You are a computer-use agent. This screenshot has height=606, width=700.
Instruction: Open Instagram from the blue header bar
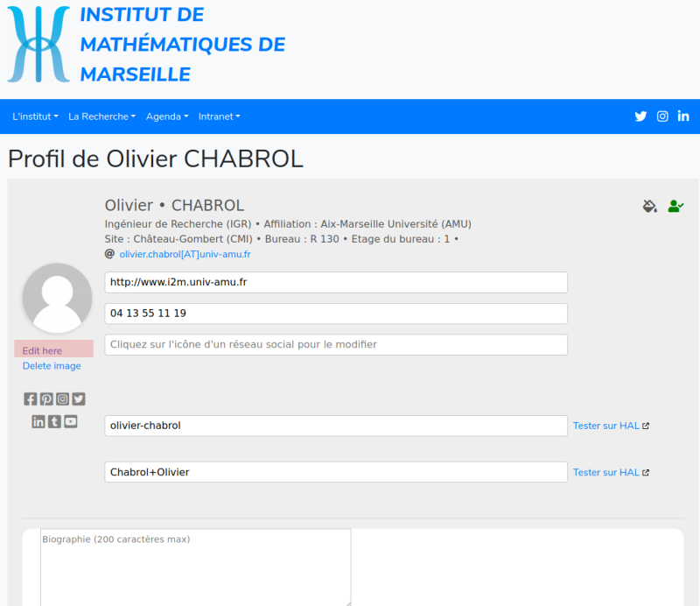click(663, 116)
